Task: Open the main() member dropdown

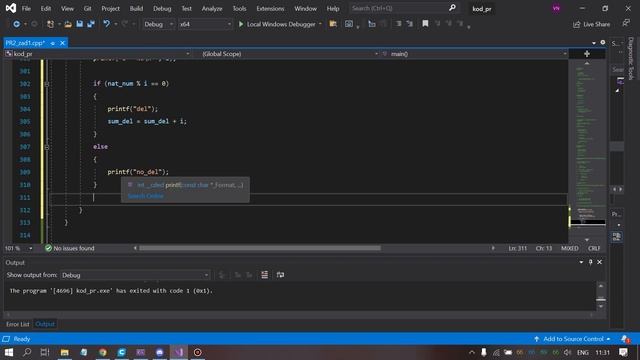Action: (x=475, y=54)
